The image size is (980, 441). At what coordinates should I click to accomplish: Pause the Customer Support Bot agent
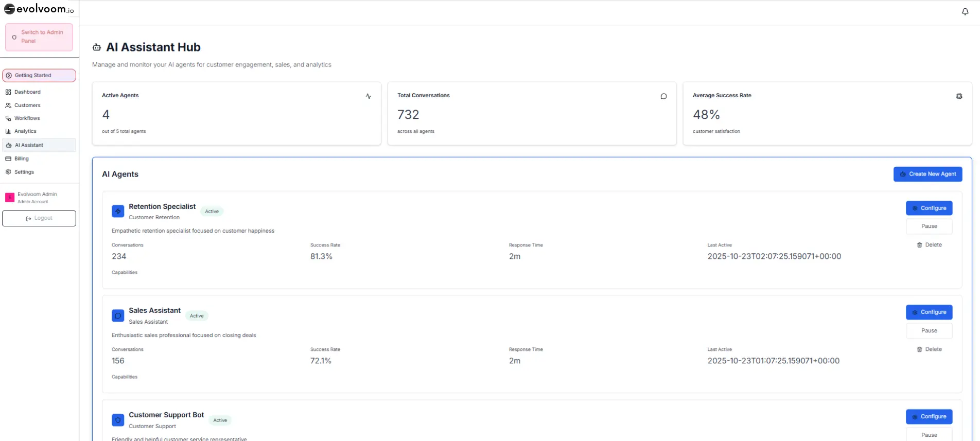(x=929, y=435)
